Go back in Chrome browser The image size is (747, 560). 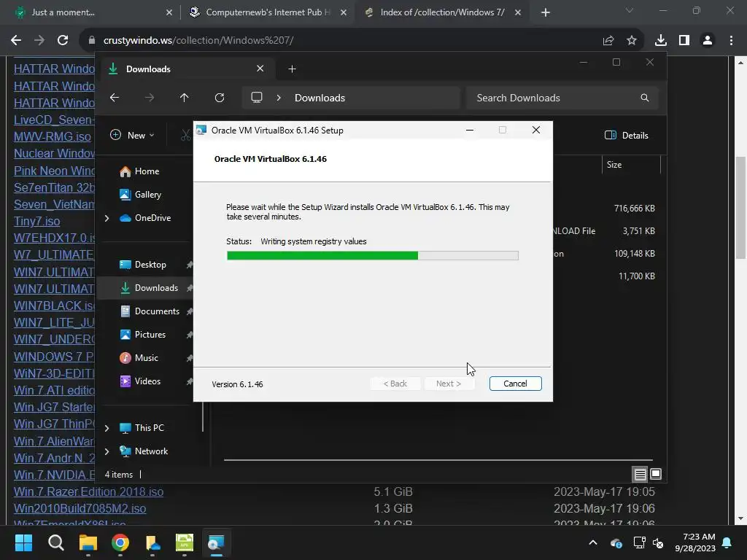[16, 41]
